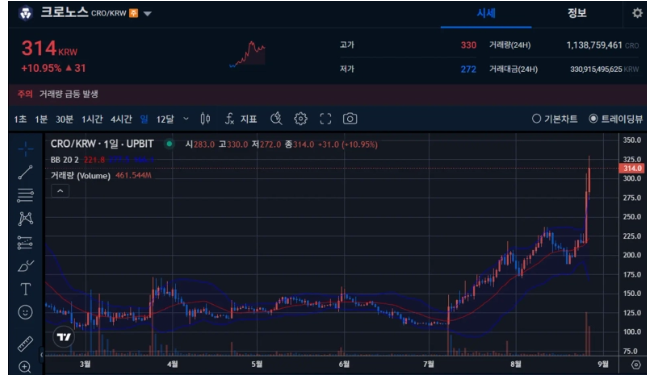Open the 지표 indicators menu
This screenshot has width=647, height=376.
coord(241,119)
